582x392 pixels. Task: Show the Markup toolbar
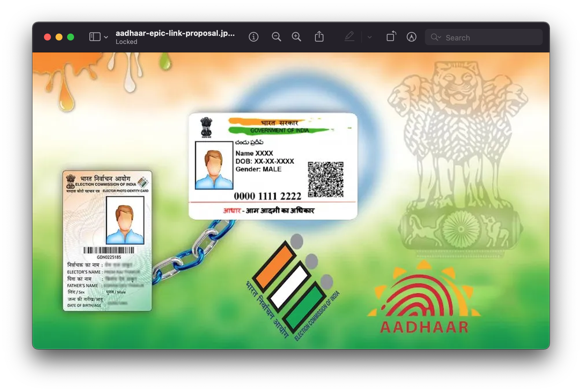pos(411,37)
